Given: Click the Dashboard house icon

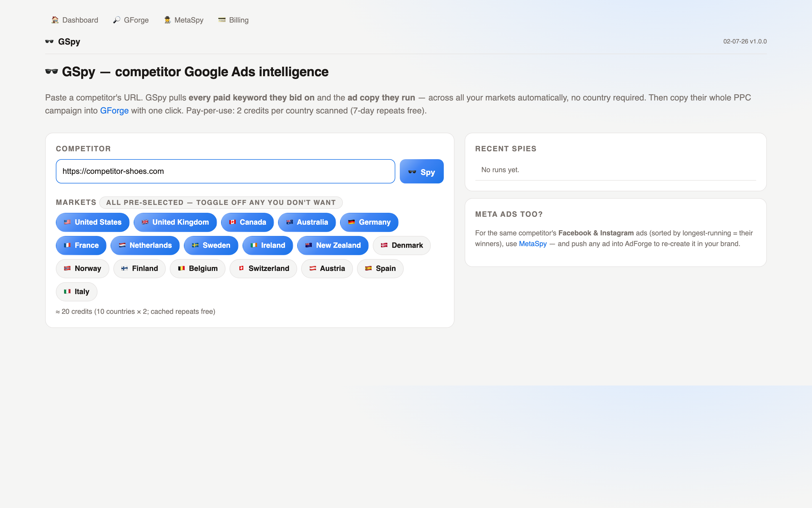Looking at the screenshot, I should pos(55,20).
